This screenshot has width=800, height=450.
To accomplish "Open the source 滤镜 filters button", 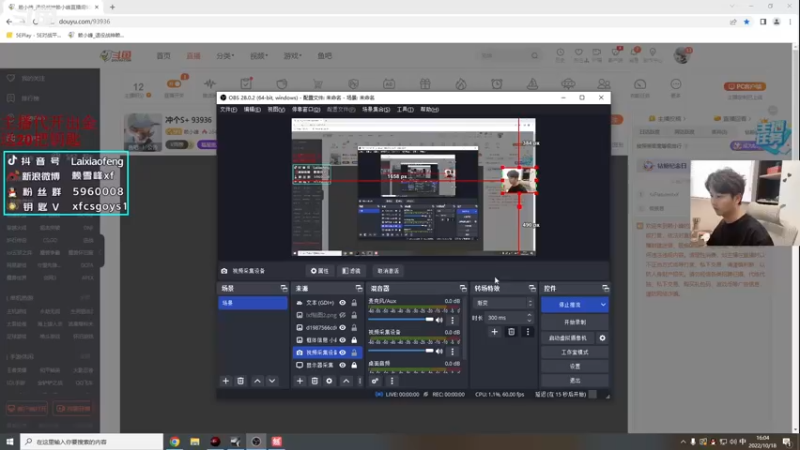I will coord(352,271).
